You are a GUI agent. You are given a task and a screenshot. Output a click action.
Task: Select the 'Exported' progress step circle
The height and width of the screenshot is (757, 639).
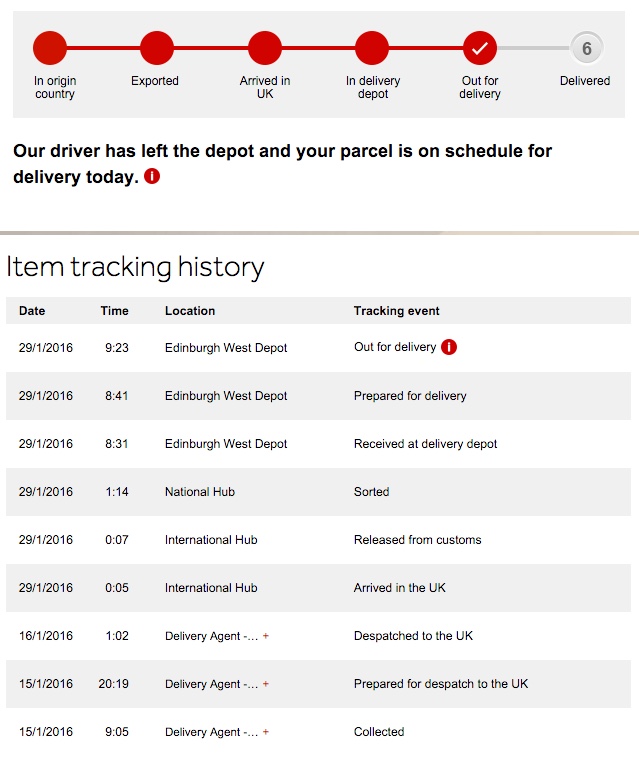tap(157, 48)
